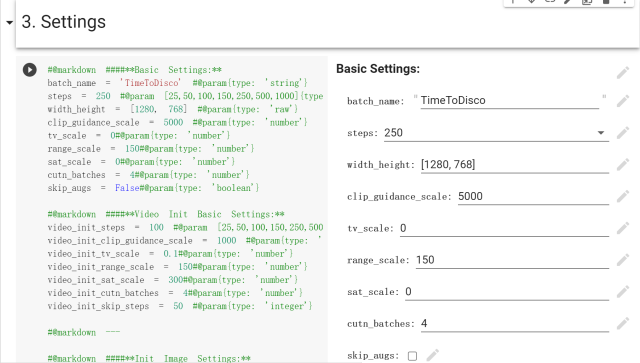Focus the batch_name text field
Image resolution: width=640 pixels, height=363 pixels.
(x=509, y=100)
